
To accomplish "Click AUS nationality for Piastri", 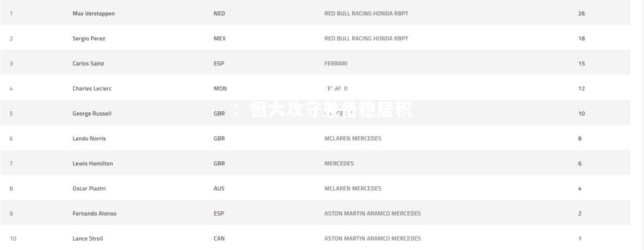I will point(219,189).
